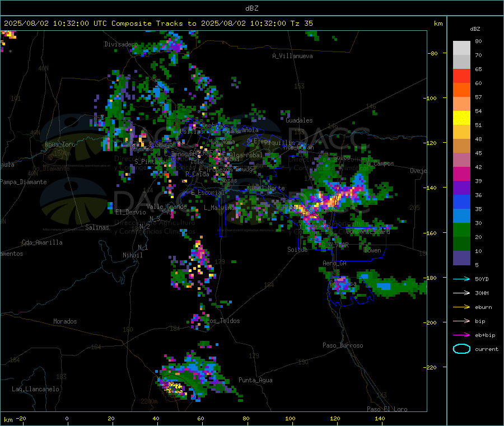The height and width of the screenshot is (426, 504).
Task: Click the El_Desvio map label
Action: pyautogui.click(x=130, y=212)
